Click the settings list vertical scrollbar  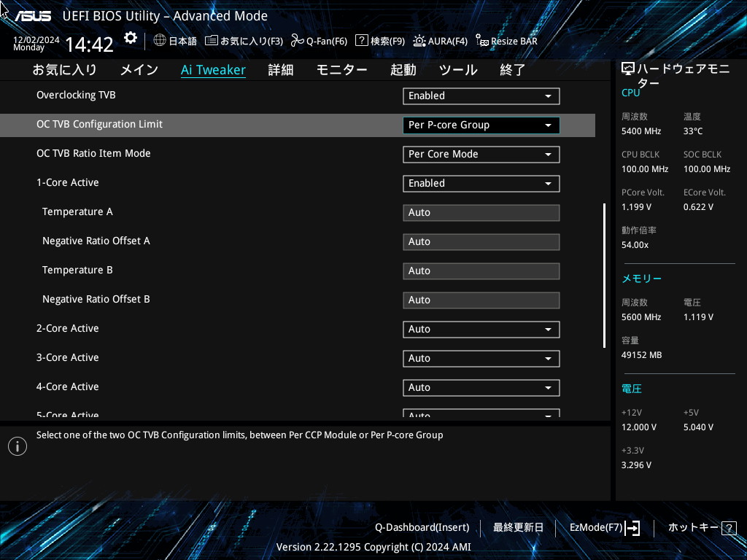click(x=605, y=276)
